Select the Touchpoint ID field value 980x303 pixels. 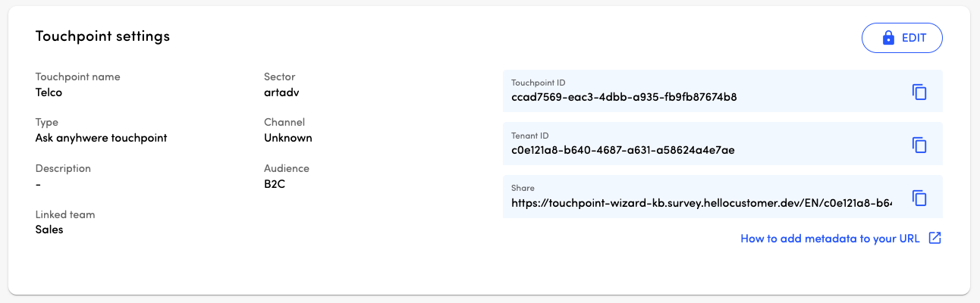pyautogui.click(x=624, y=97)
